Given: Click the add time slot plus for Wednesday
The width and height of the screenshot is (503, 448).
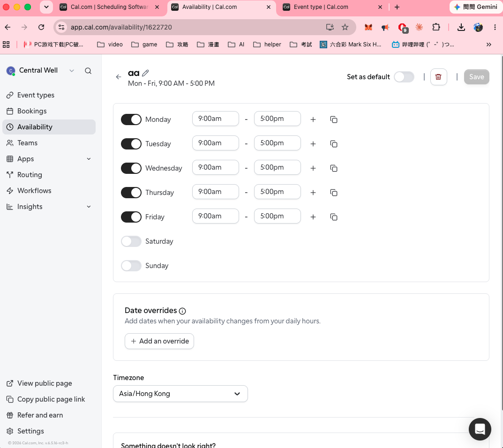Looking at the screenshot, I should [313, 168].
